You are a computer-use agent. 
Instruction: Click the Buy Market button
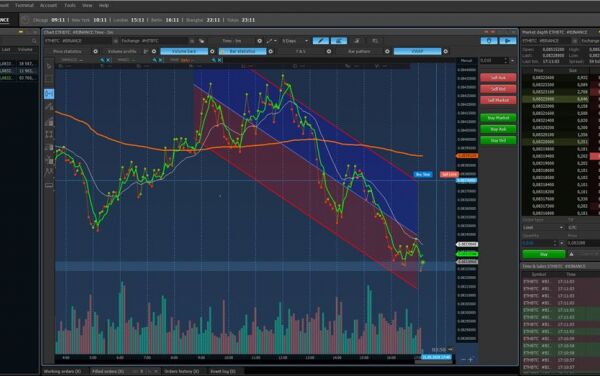click(498, 118)
